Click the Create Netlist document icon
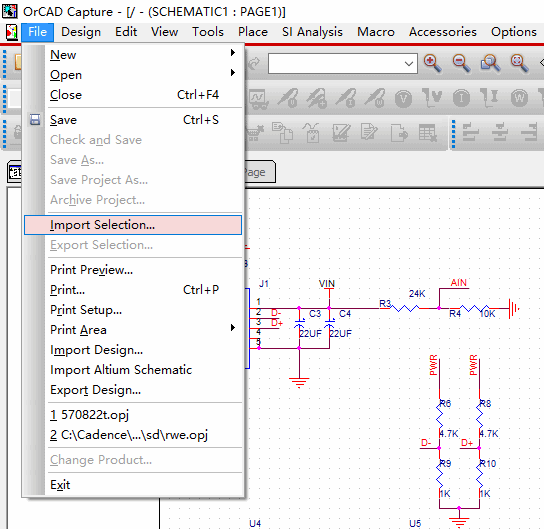Image resolution: width=544 pixels, height=529 pixels. point(369,133)
